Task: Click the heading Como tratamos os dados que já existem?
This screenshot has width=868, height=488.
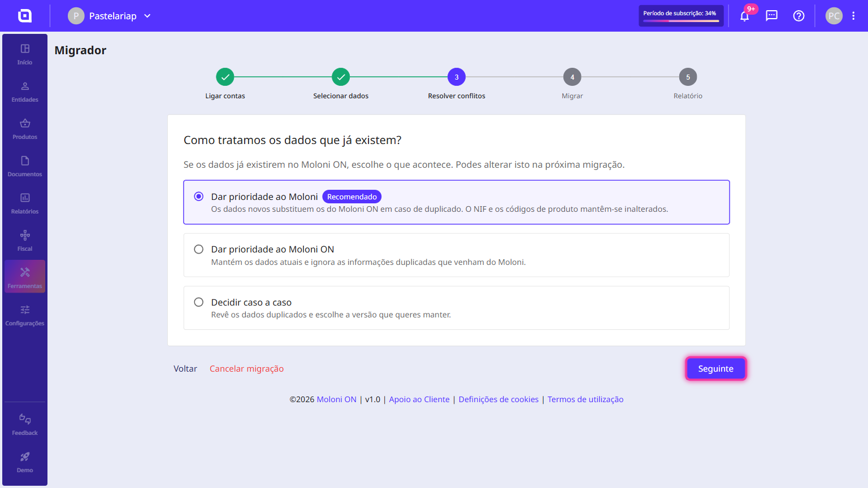Action: click(292, 140)
